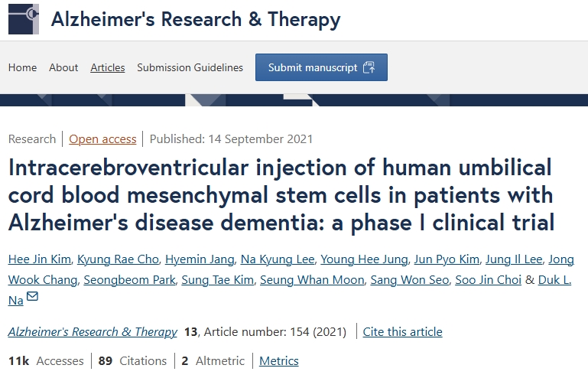Click the envelope icon beside Duk L. Na
588x378 pixels.
[33, 297]
